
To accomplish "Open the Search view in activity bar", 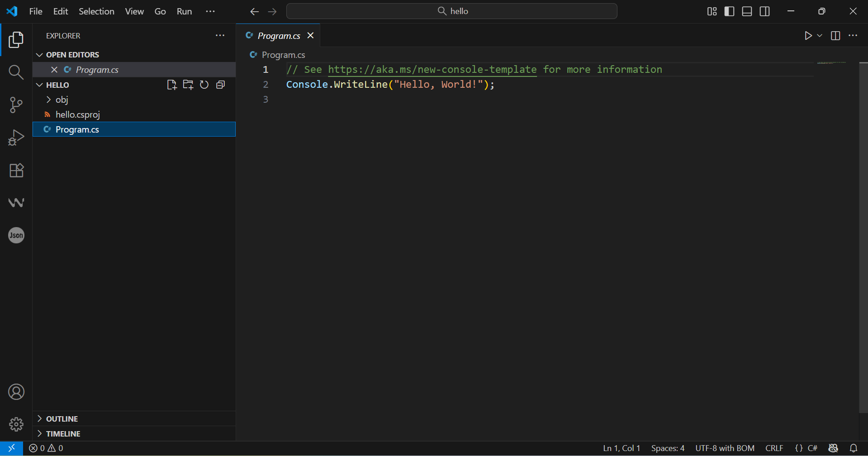I will pyautogui.click(x=16, y=72).
